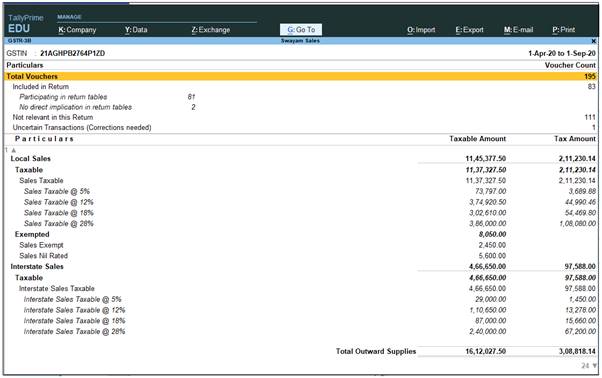Select the Interstate Sales Taxable row
The height and width of the screenshot is (378, 602).
point(301,288)
